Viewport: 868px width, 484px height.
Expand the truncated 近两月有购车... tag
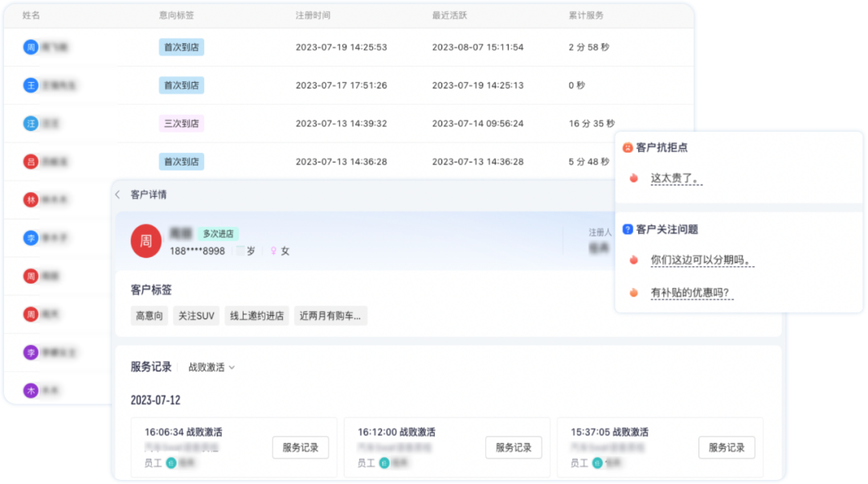point(331,316)
